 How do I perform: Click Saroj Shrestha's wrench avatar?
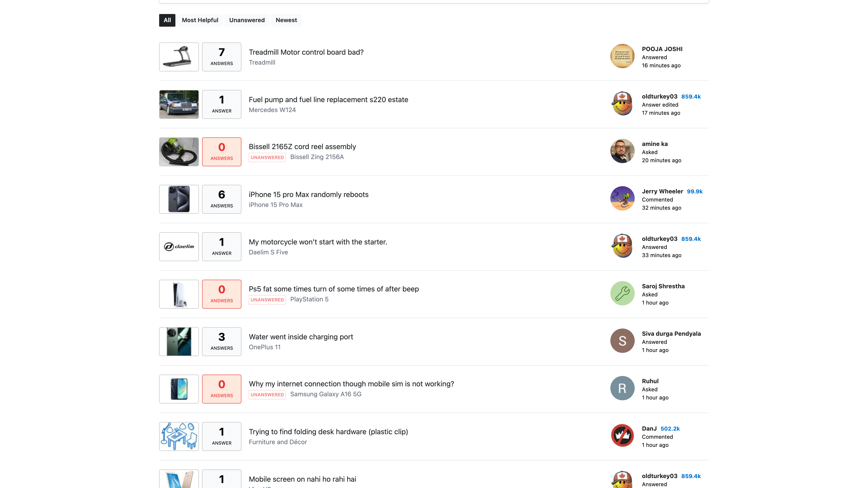click(x=622, y=294)
